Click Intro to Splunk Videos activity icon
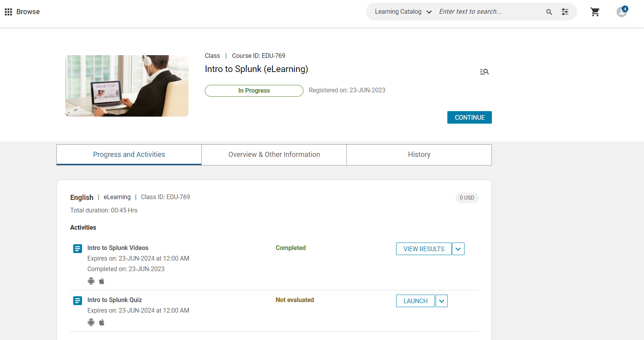Viewport: 644px width, 340px height. 78,248
